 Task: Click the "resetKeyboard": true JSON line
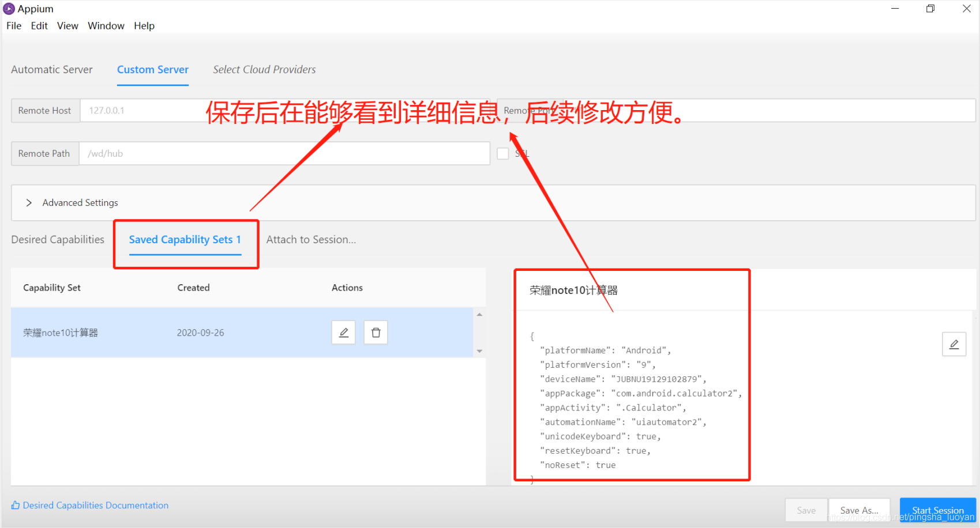click(x=595, y=451)
